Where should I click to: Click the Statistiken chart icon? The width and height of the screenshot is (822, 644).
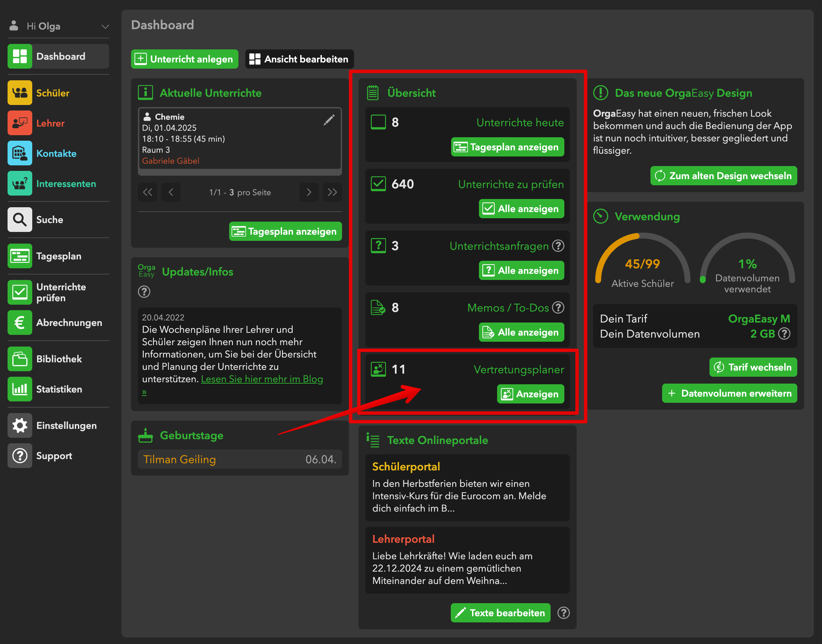pyautogui.click(x=20, y=389)
